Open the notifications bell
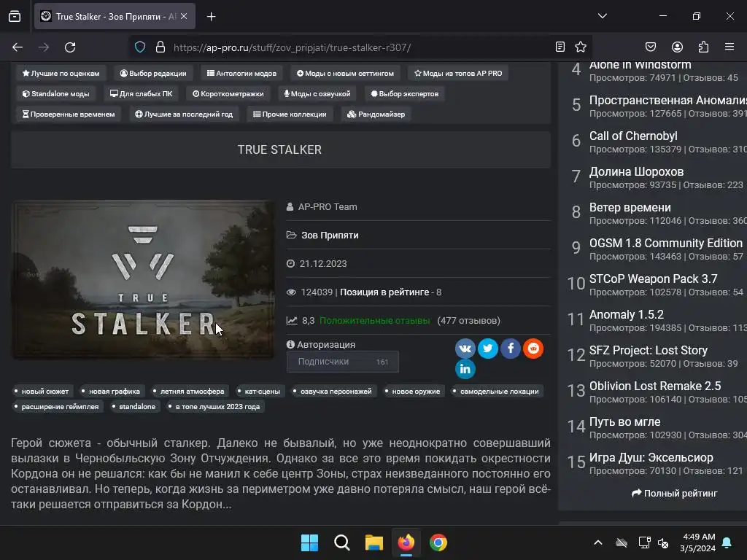This screenshot has width=747, height=560. tap(727, 542)
